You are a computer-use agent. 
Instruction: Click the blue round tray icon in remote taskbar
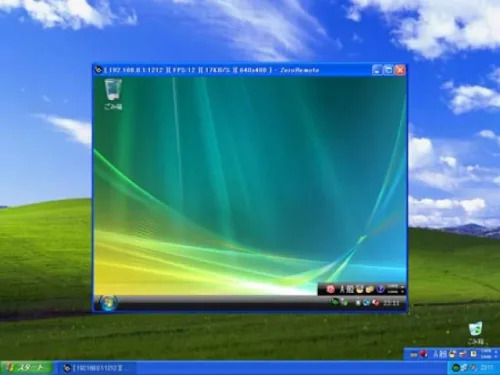point(366,303)
